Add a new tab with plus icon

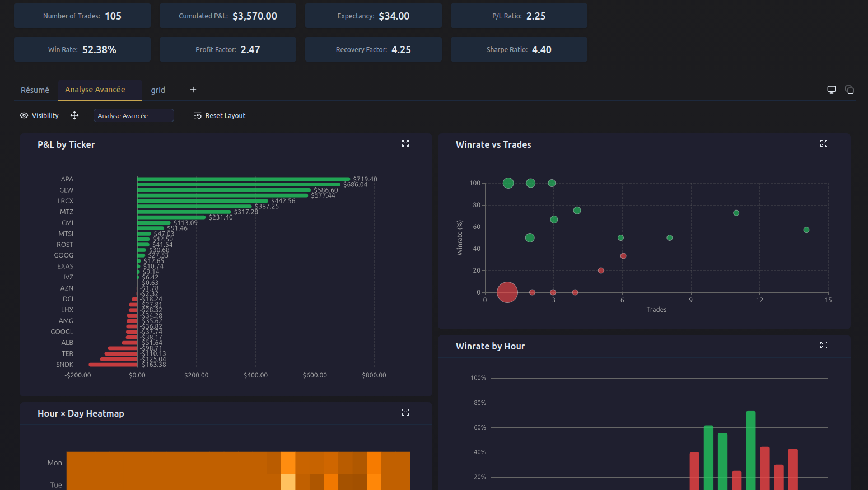pos(193,90)
